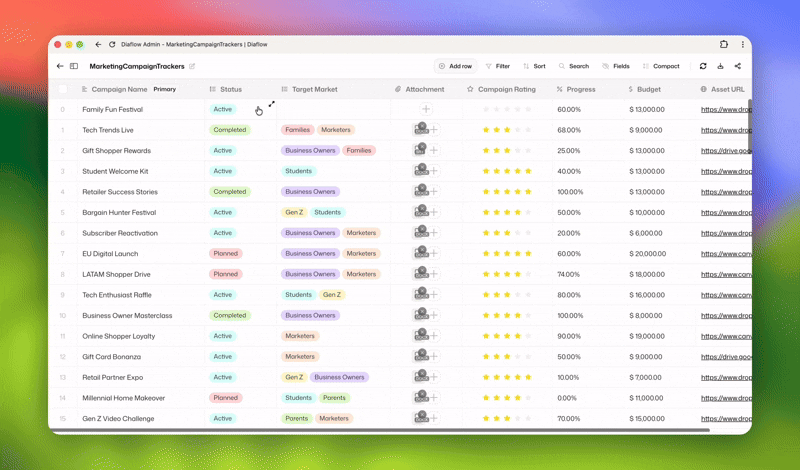Viewport: 800px width, 470px height.
Task: Open the Sort options
Action: click(x=534, y=66)
